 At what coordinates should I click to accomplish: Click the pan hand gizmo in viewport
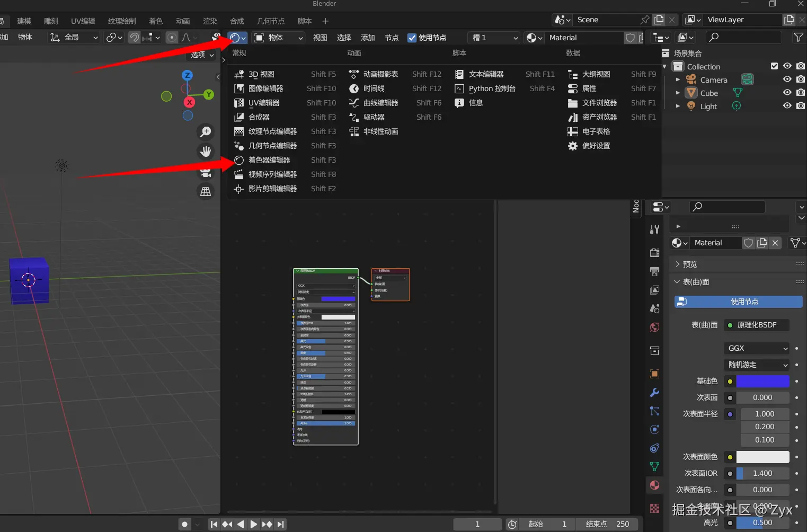(206, 152)
